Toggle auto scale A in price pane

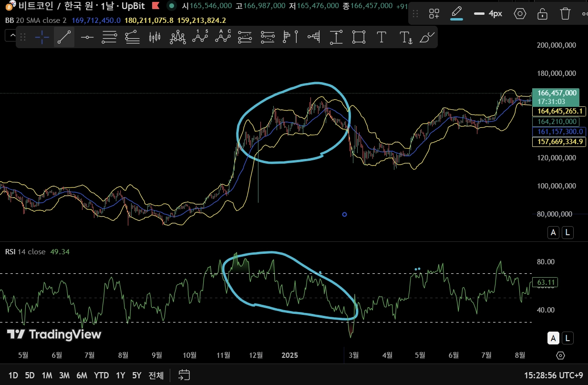(x=553, y=233)
